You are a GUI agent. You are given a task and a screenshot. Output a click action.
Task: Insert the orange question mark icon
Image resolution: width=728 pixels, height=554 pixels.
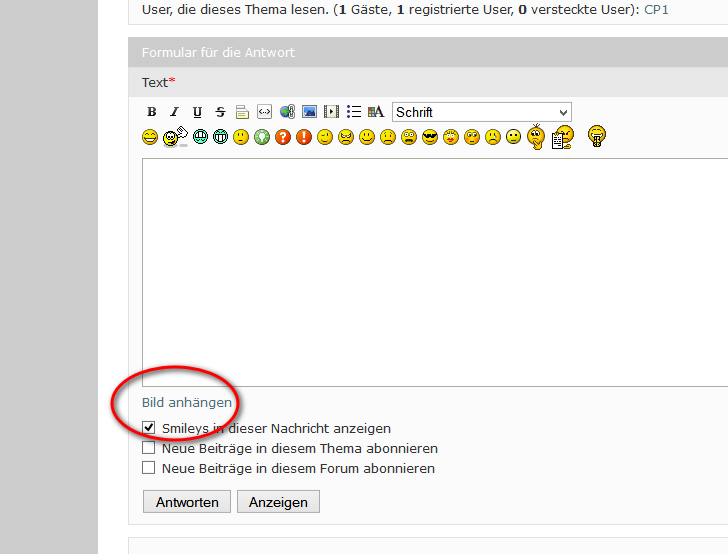tap(283, 137)
